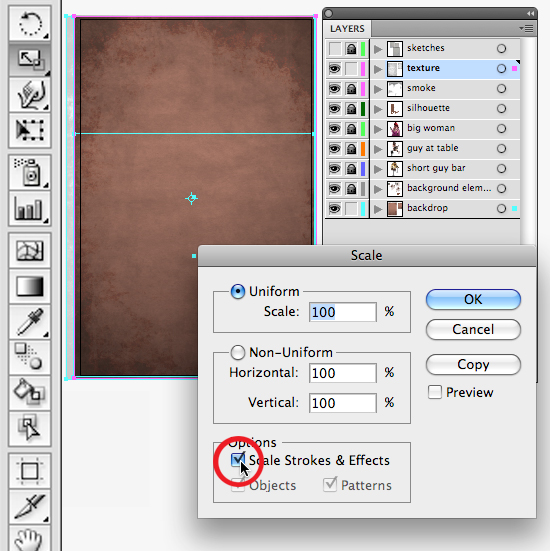Collapse the Layers panel with double arrows
Viewport: 550px width, 551px height.
pyautogui.click(x=530, y=13)
